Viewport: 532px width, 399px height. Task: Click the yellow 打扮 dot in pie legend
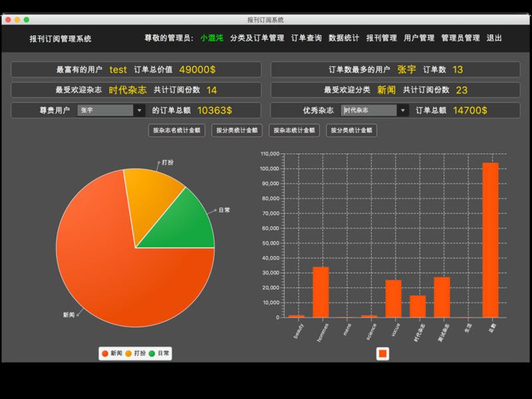click(x=128, y=354)
